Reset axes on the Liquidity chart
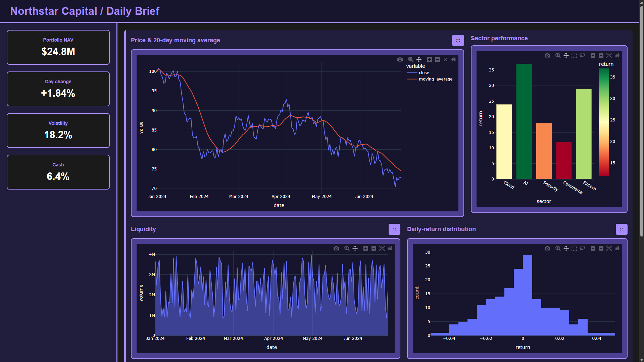 pos(390,248)
